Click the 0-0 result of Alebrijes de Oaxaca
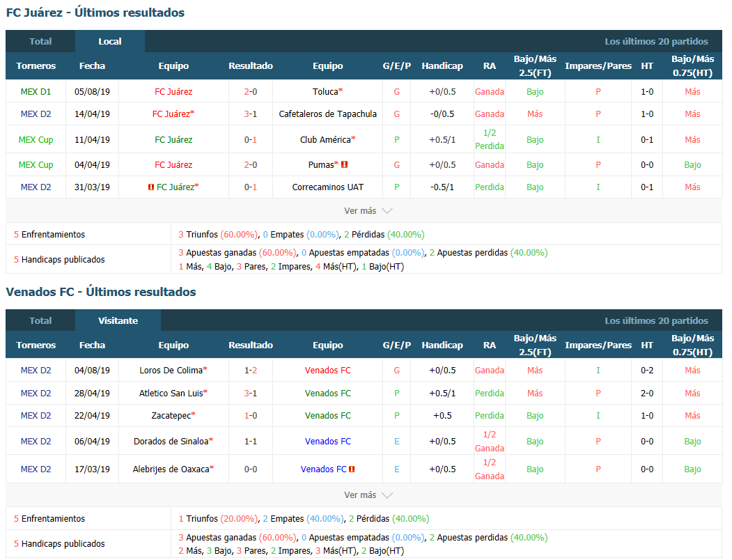 click(x=251, y=469)
